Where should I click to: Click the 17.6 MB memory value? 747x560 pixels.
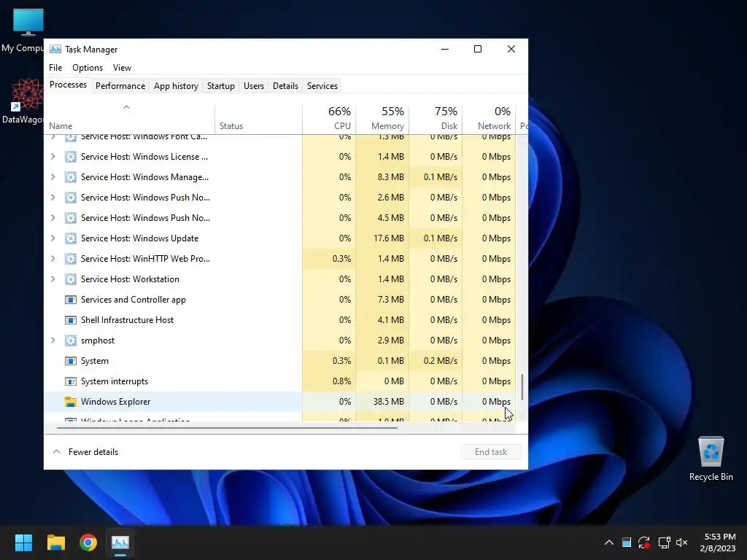388,238
